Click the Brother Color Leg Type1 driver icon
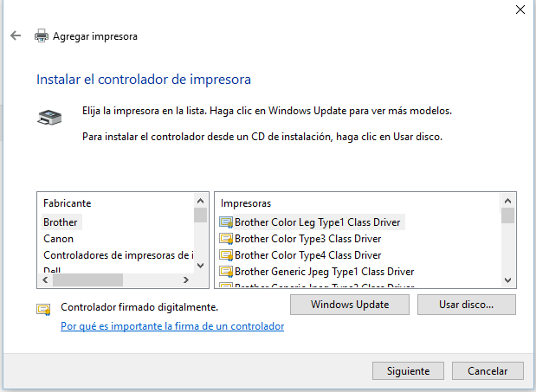 226,222
